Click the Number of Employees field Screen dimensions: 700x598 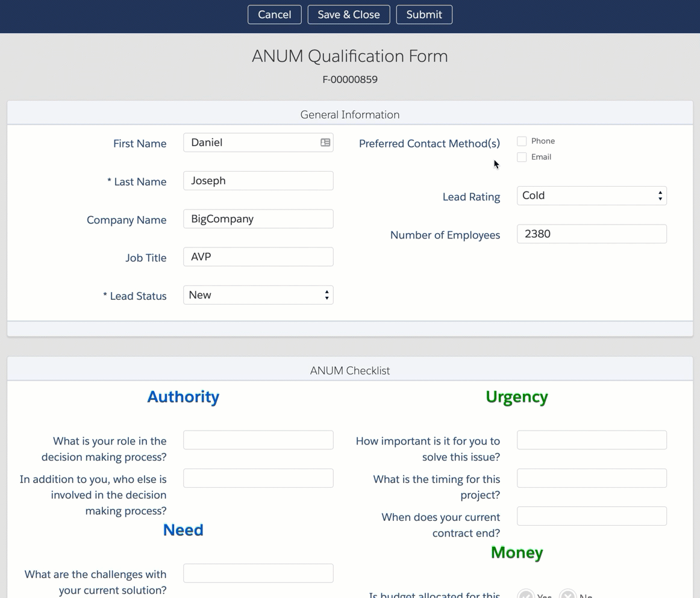(x=592, y=234)
